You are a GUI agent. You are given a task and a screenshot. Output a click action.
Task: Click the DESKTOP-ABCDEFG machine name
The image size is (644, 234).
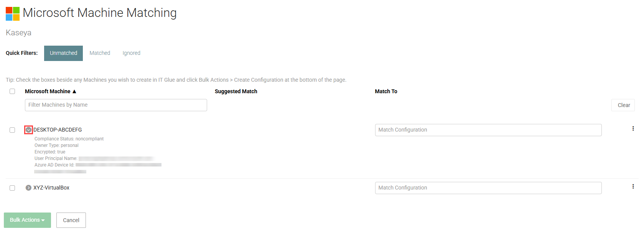[x=58, y=130]
